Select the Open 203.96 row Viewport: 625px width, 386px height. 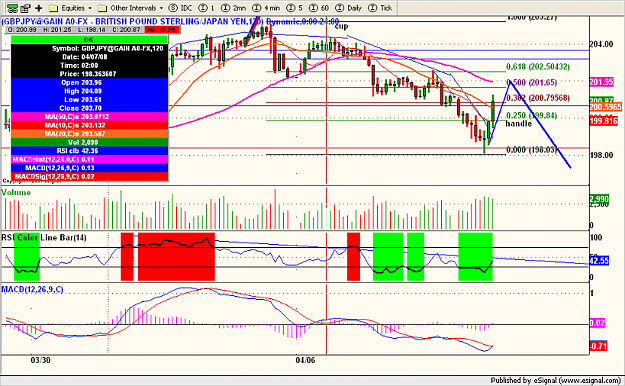[x=89, y=83]
